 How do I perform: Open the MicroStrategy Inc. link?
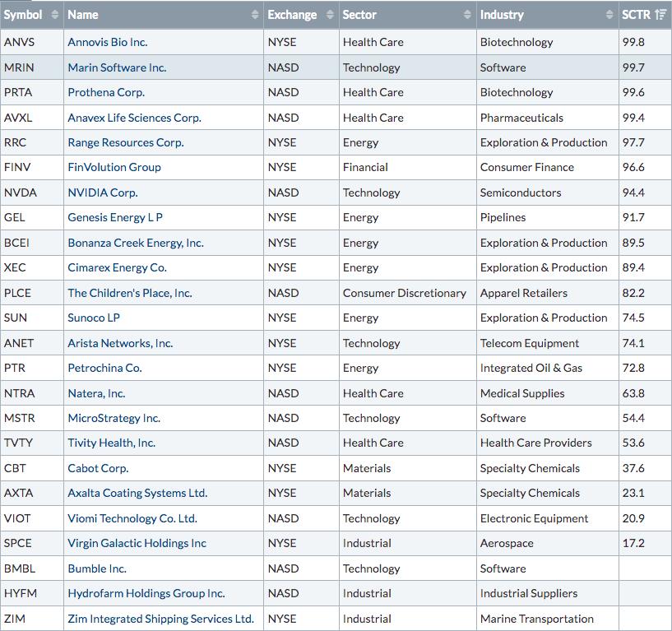tap(114, 418)
